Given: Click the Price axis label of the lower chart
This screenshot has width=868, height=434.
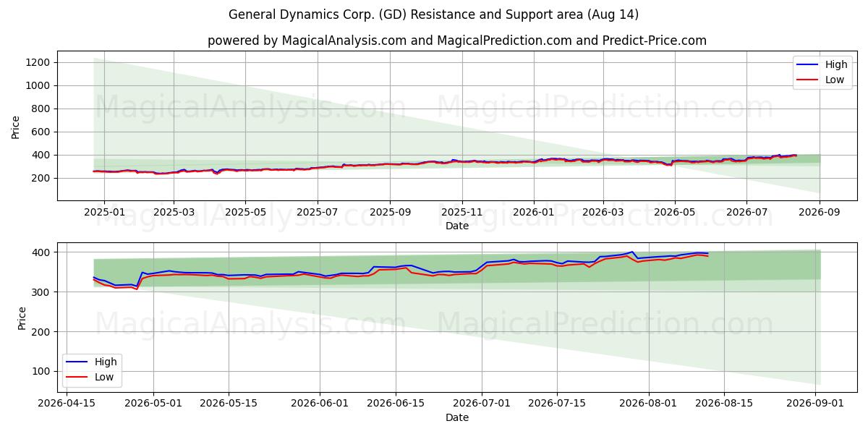Looking at the screenshot, I should 22,318.
